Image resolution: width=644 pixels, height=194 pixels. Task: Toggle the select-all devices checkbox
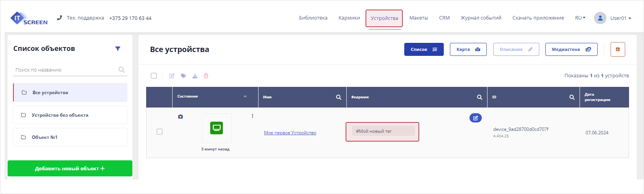pos(154,76)
